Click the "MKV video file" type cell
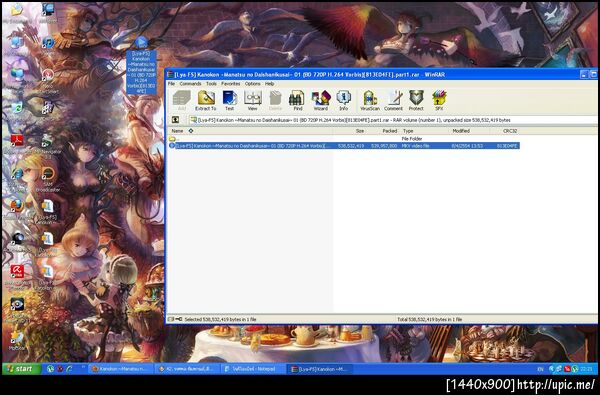The width and height of the screenshot is (600, 395). point(416,146)
